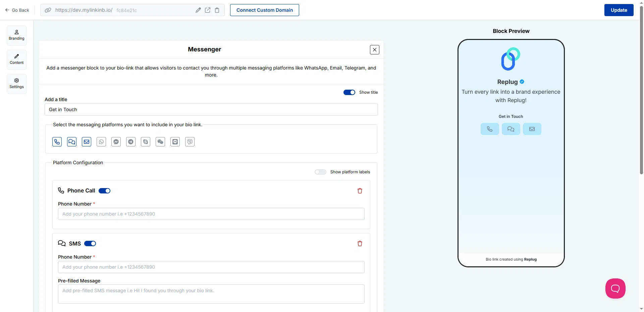644x312 pixels.
Task: Add the WeChat platform icon
Action: [x=160, y=142]
